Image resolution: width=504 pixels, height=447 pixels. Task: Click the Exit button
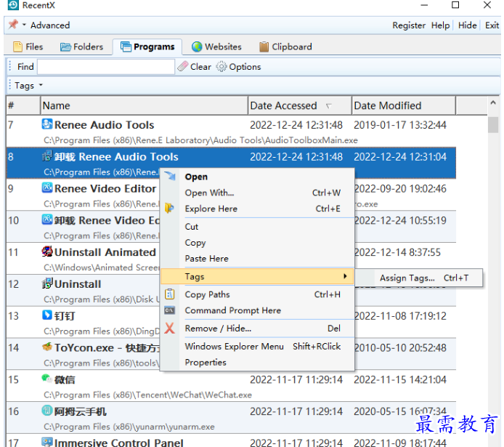[x=492, y=25]
